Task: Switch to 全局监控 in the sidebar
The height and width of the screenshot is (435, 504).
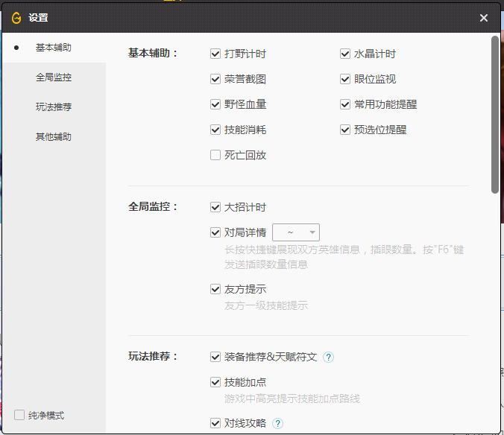Action: click(x=54, y=77)
